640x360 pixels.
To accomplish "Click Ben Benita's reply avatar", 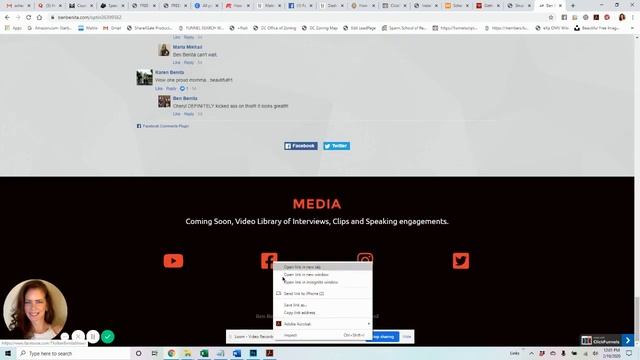I will (164, 101).
